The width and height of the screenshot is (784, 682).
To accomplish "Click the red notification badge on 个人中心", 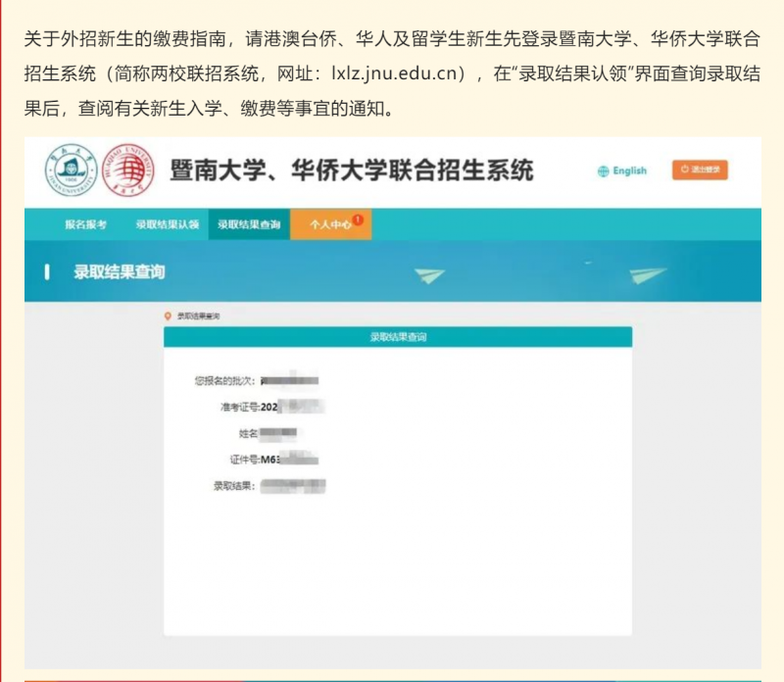I will pyautogui.click(x=358, y=219).
